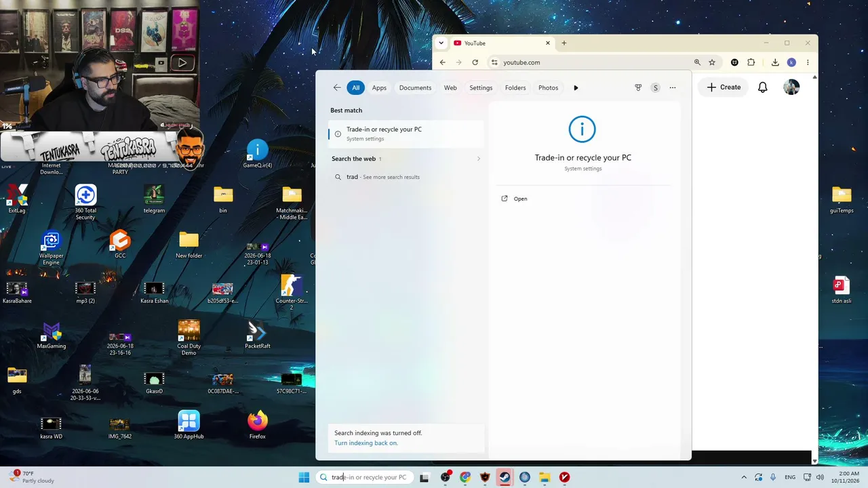The image size is (868, 488).
Task: Switch to Chrome on the taskbar
Action: coord(465,477)
